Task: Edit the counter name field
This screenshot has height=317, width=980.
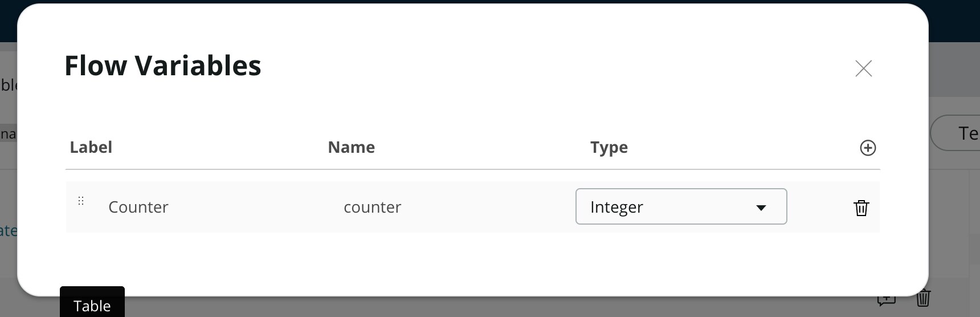Action: 372,207
